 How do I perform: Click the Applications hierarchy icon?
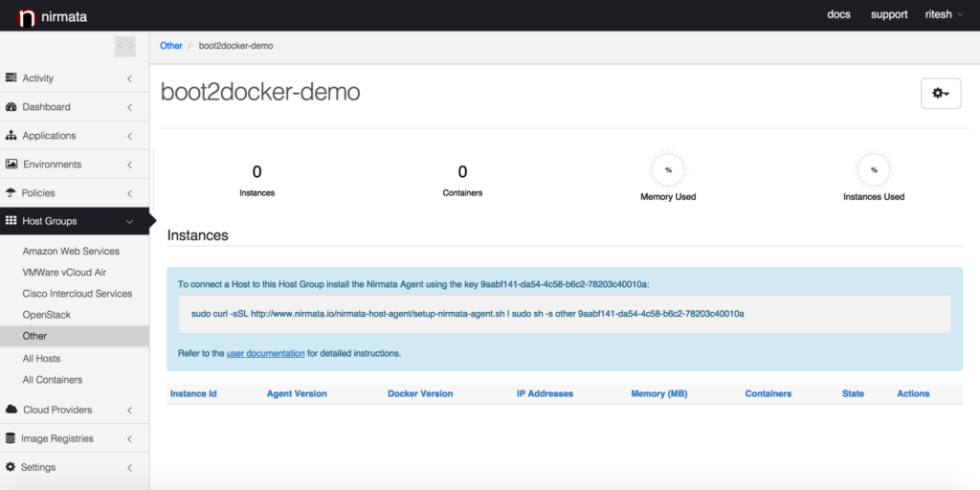pos(11,136)
